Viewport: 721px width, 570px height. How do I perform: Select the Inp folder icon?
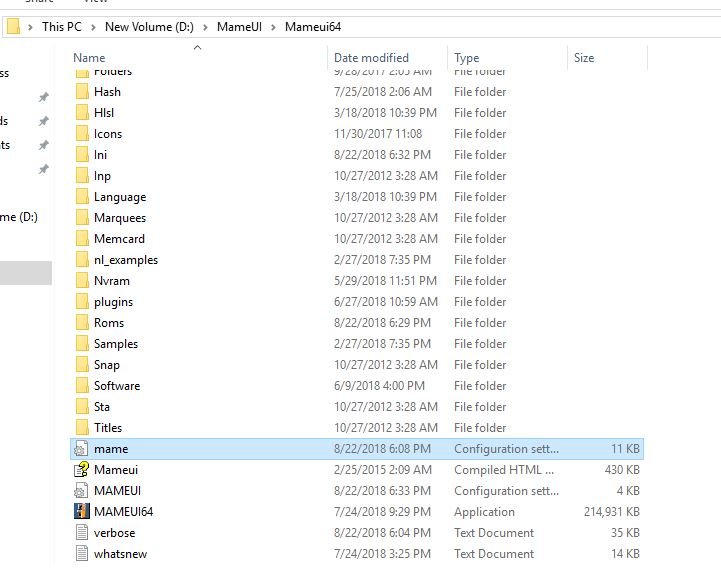point(82,176)
